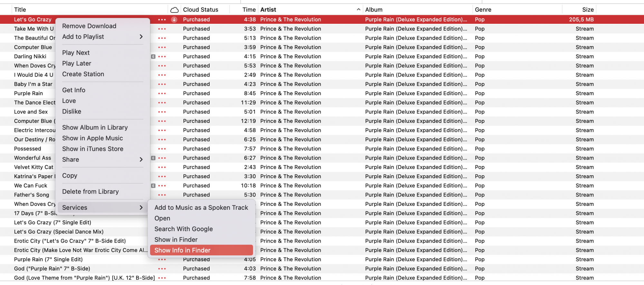Screen dimensions: 644x285
Task: Choose Show Info in Finder
Action: (201, 250)
